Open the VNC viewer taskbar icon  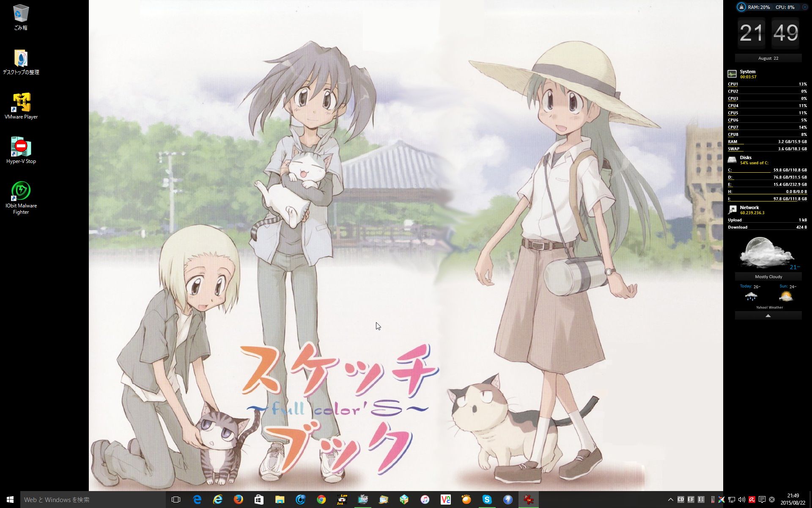(446, 500)
